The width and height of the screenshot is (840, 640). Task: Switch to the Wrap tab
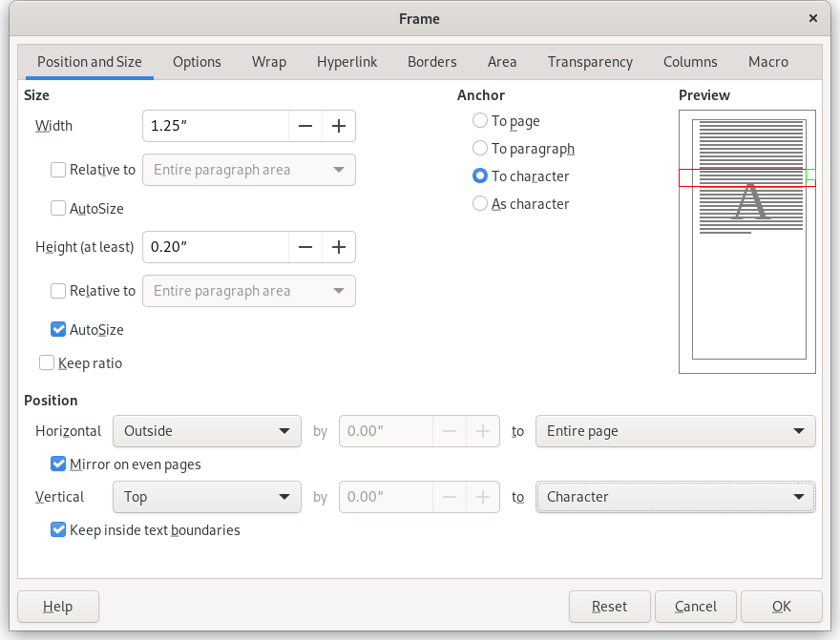click(269, 62)
